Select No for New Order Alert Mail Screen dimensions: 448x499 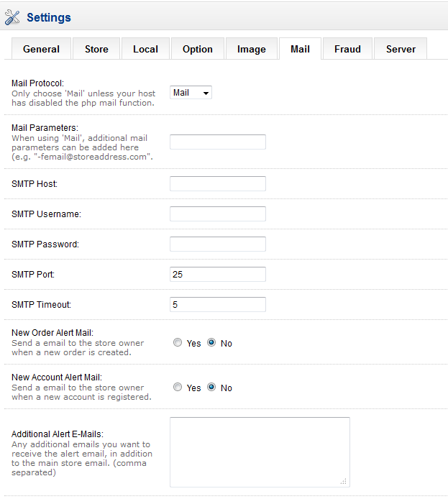(x=211, y=343)
